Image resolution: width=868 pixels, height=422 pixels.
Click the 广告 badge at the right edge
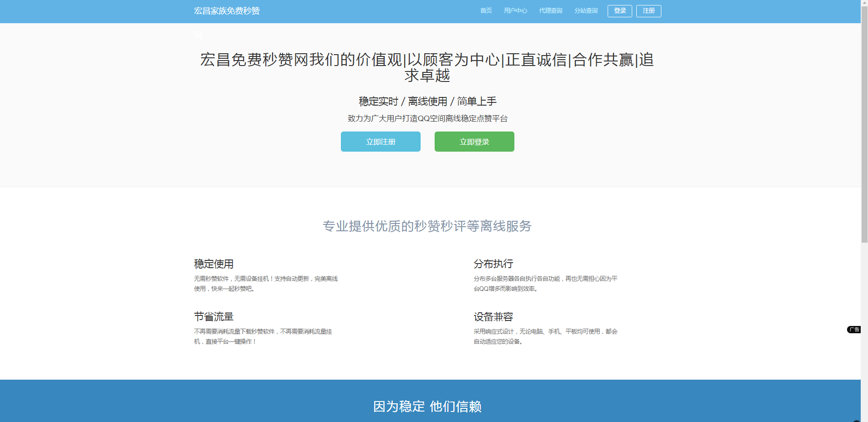(x=854, y=330)
